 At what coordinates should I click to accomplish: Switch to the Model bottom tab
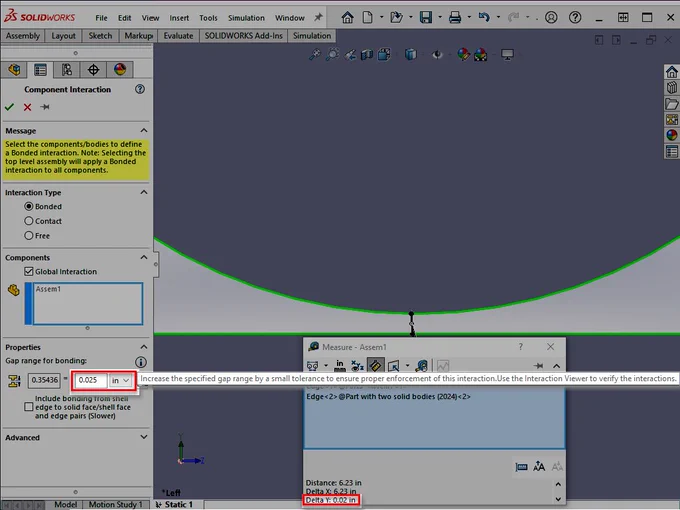(65, 504)
